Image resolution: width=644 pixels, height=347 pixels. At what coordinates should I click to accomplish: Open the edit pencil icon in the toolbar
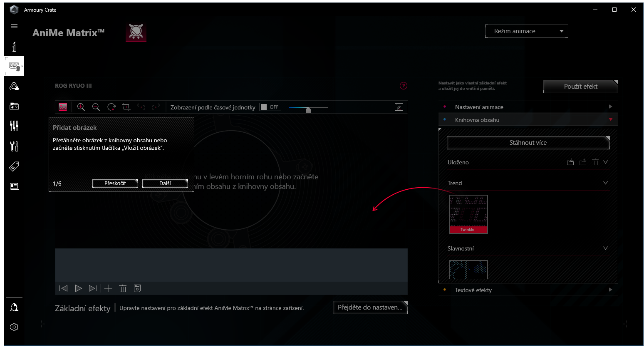coord(399,107)
